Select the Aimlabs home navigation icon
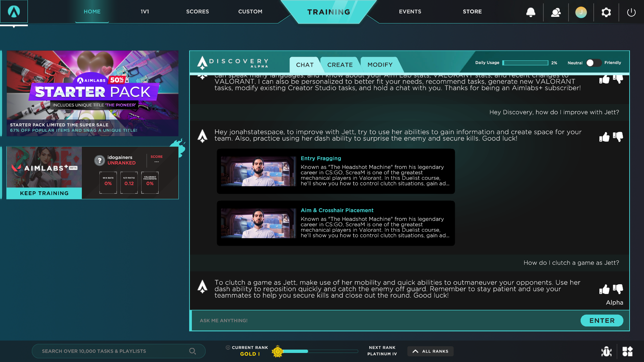 pos(14,12)
